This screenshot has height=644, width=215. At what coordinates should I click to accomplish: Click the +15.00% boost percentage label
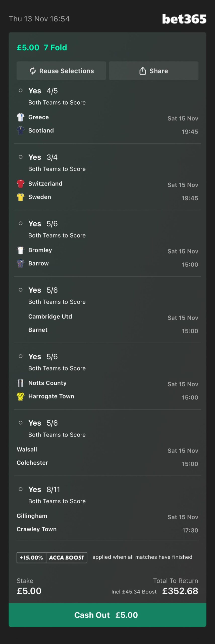(x=31, y=557)
